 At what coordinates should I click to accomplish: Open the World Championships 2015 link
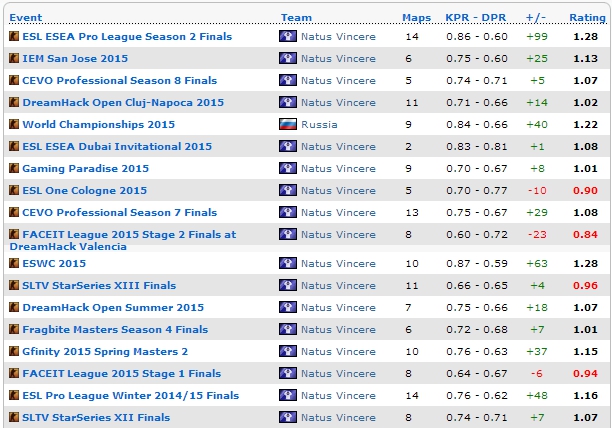[98, 124]
